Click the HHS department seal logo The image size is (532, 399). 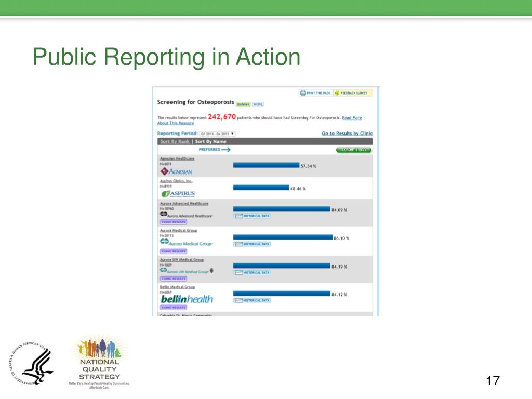pyautogui.click(x=31, y=363)
